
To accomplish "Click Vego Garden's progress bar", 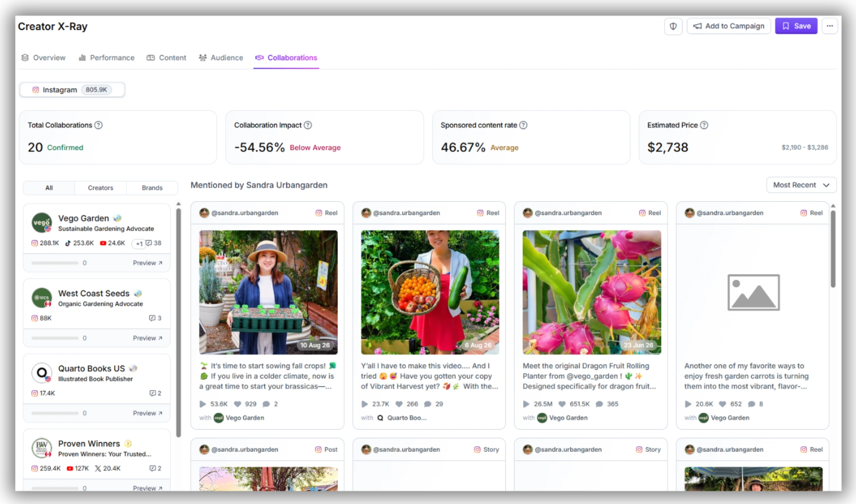I will (55, 263).
